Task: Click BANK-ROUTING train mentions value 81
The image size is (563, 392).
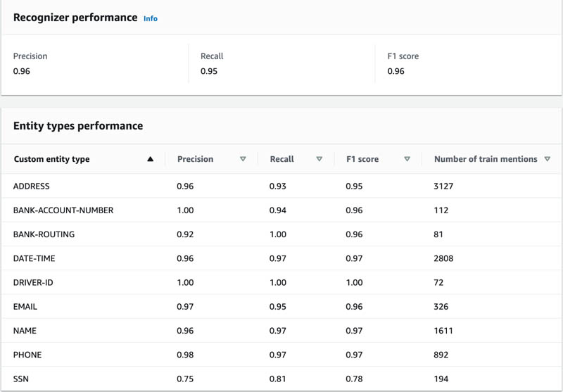Action: coord(438,234)
